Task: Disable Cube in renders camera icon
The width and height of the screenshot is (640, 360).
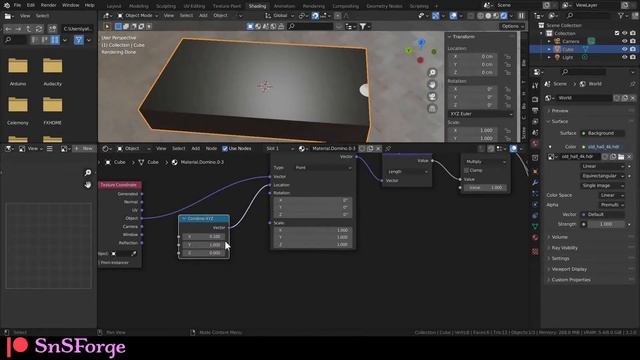Action: [x=633, y=49]
